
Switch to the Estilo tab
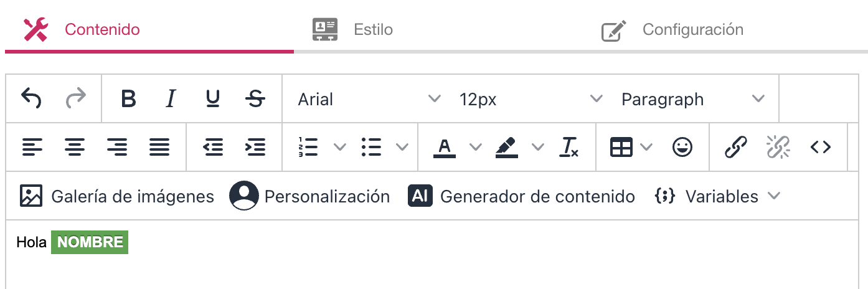(x=353, y=29)
